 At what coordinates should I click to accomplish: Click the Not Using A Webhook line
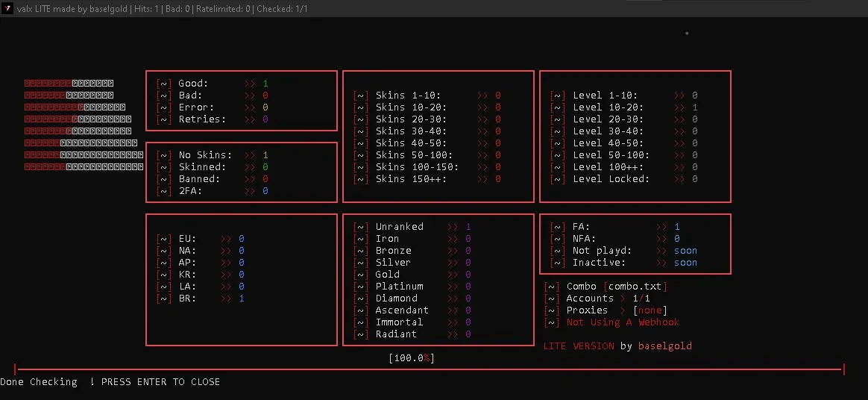[x=611, y=322]
